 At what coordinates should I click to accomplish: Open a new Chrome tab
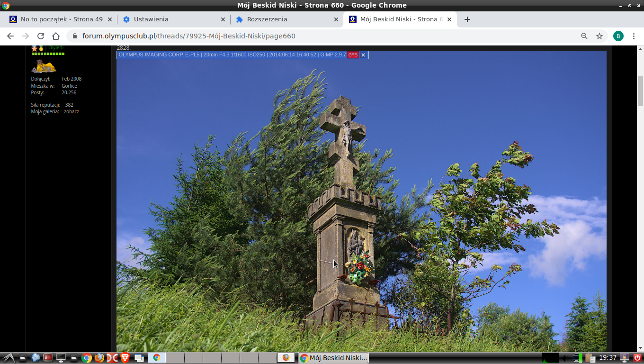467,19
